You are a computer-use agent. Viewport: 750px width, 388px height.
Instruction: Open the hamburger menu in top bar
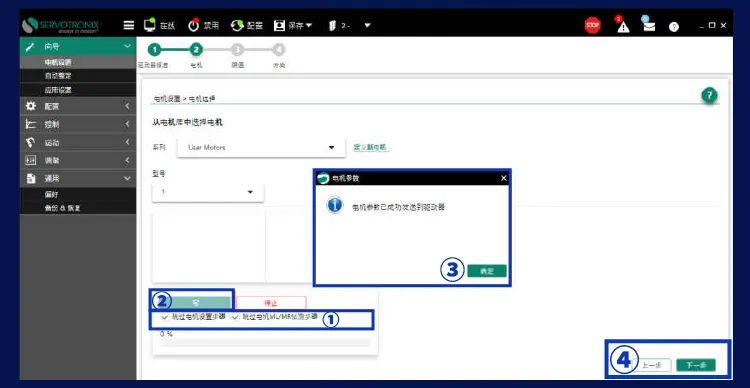[129, 25]
